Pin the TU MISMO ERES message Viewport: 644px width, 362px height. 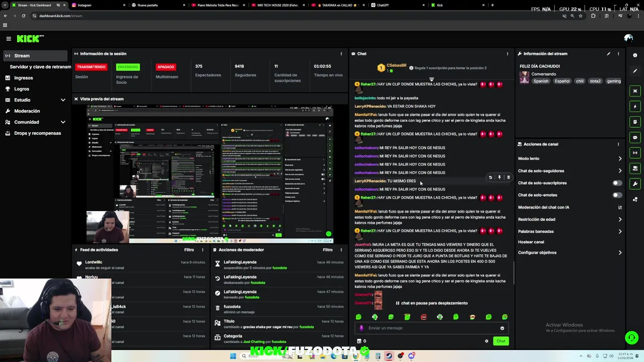(x=500, y=177)
